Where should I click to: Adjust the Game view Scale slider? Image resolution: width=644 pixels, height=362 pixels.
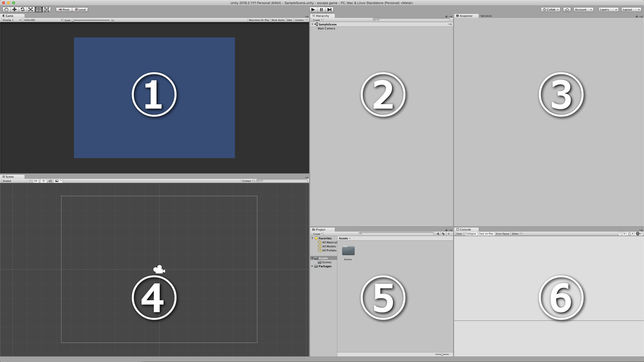point(91,20)
